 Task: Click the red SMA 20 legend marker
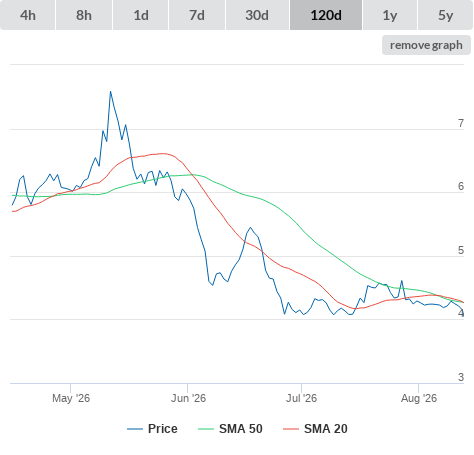coord(291,429)
